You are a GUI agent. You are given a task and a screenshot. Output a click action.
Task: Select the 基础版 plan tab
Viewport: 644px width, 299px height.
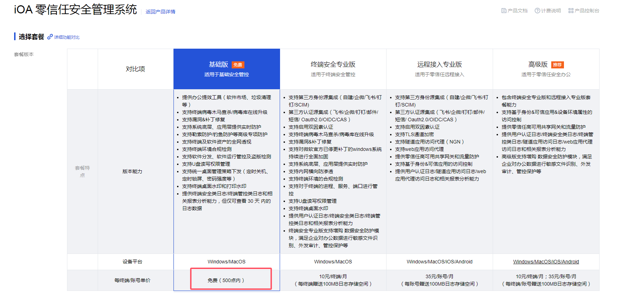click(x=227, y=69)
